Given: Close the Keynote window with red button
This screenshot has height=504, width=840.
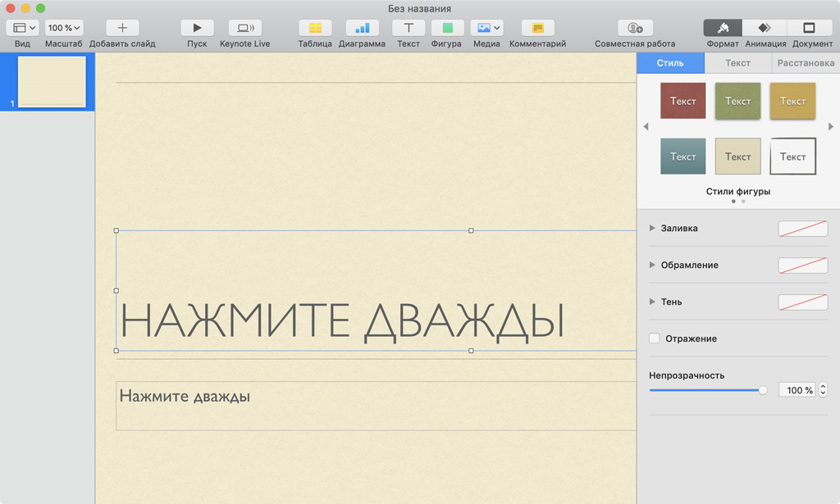Looking at the screenshot, I should coord(10,8).
